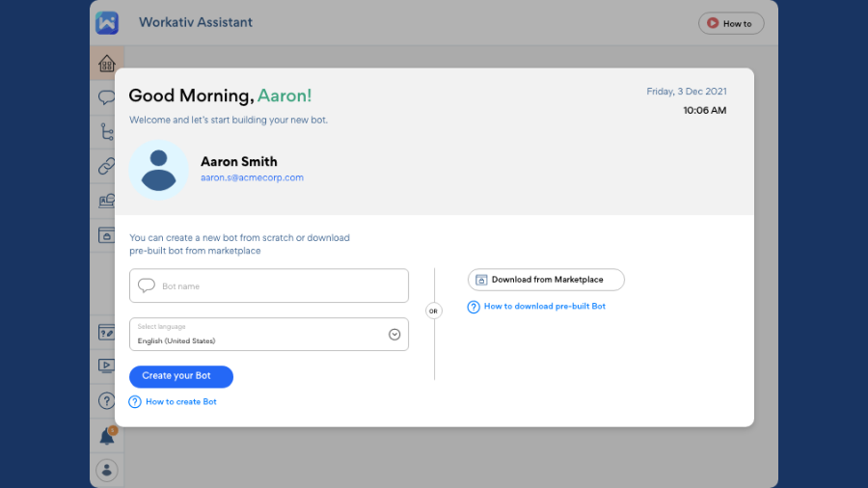The width and height of the screenshot is (868, 488).
Task: Open the How to create Bot link
Action: click(180, 401)
